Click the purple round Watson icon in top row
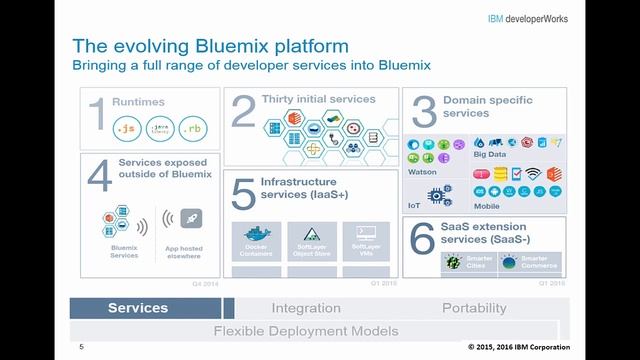The height and width of the screenshot is (360, 640). (459, 144)
